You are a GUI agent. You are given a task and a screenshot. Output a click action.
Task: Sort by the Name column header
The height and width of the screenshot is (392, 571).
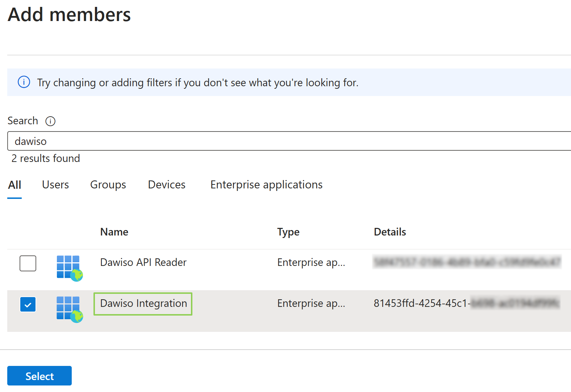coord(114,232)
